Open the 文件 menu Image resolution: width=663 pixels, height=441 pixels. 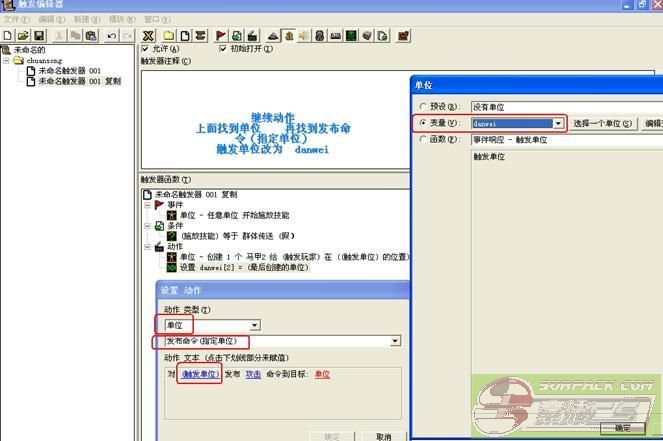(12, 19)
